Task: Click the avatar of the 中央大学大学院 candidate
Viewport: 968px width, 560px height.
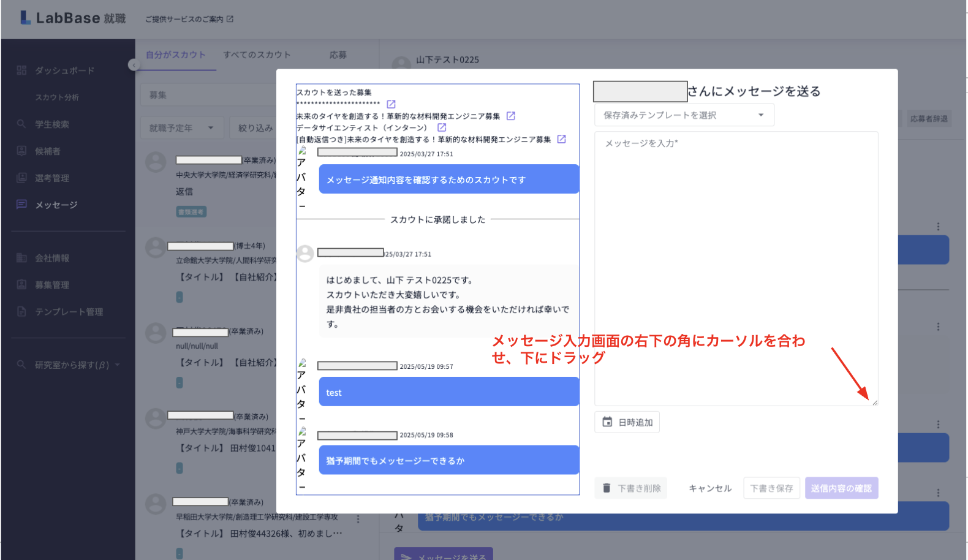Action: click(156, 162)
